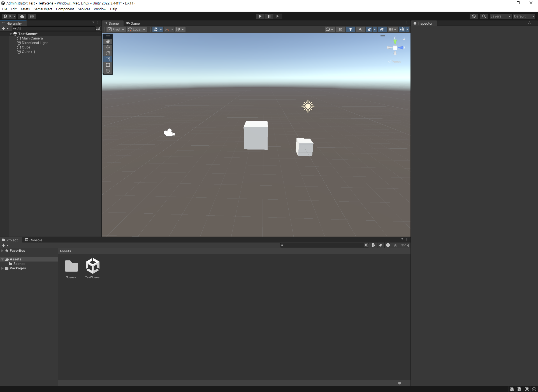Click the asset icon size slider

(399, 383)
